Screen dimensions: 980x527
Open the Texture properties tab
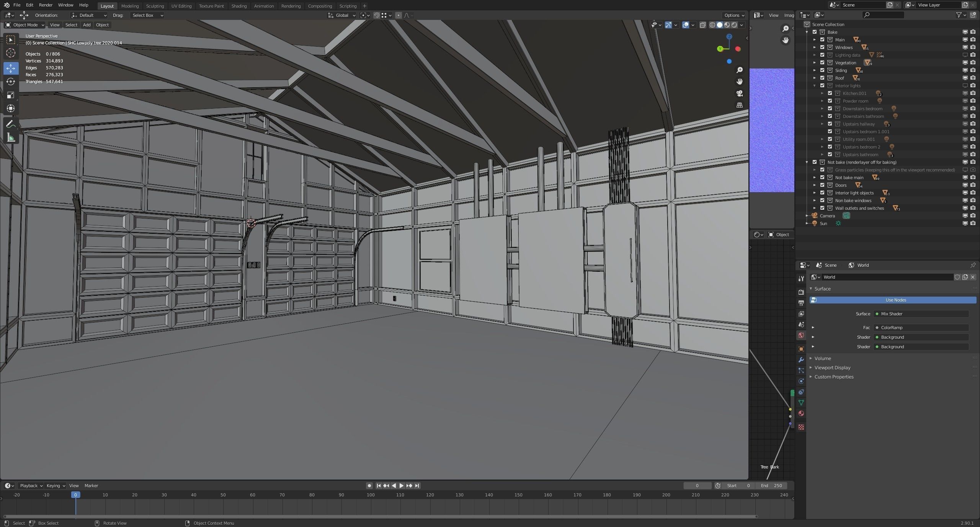click(801, 427)
